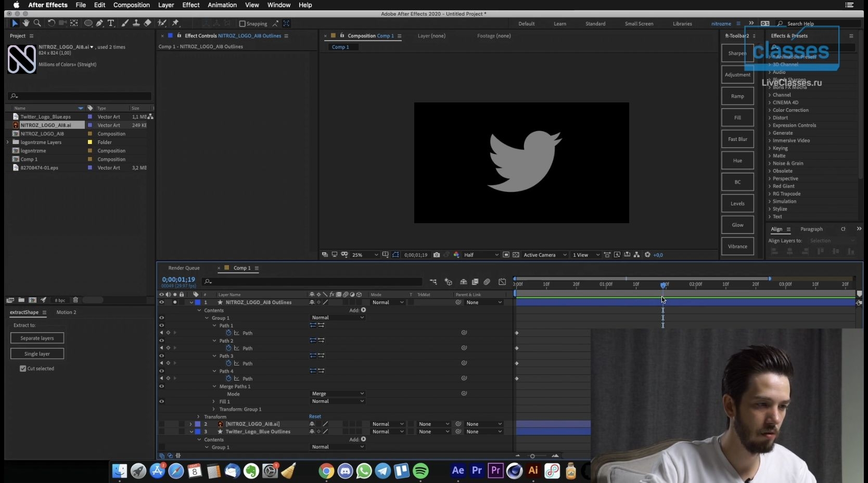Viewport: 868px width, 483px height.
Task: Switch to the Render Queue tab
Action: pyautogui.click(x=184, y=268)
